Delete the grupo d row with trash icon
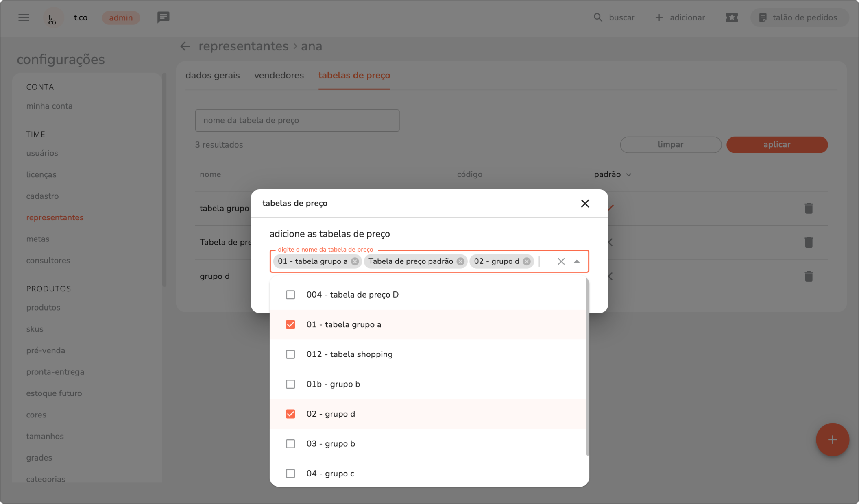This screenshot has width=859, height=504. (x=808, y=276)
